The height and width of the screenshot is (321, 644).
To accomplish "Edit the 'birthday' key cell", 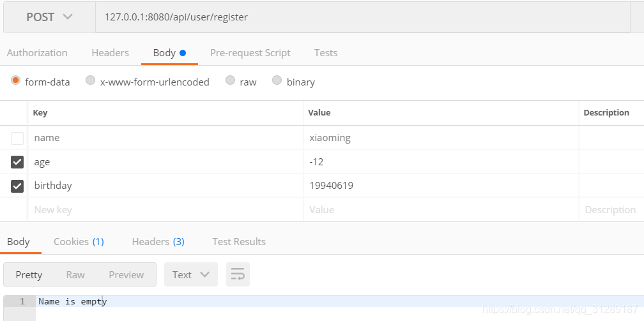I will click(x=165, y=186).
